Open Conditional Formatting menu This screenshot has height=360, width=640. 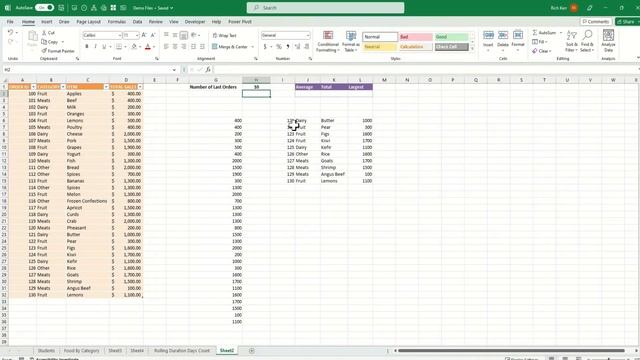[x=328, y=41]
